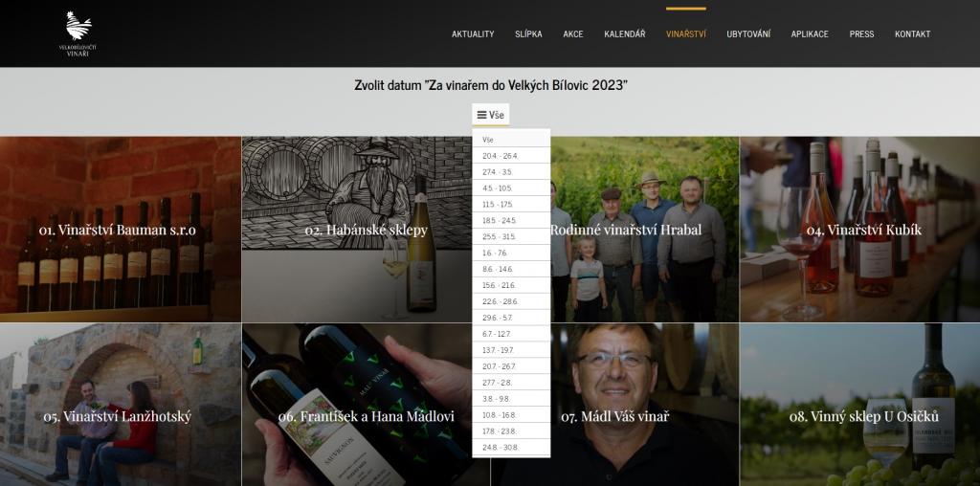Open the 08. Vinný sklep U Osičků tile

point(860,416)
